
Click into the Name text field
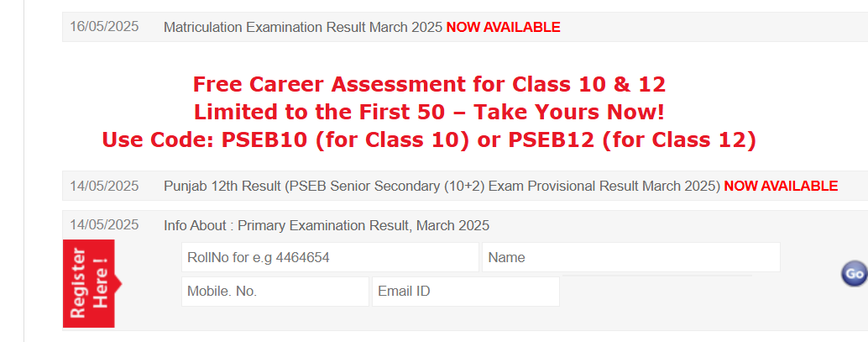click(631, 257)
